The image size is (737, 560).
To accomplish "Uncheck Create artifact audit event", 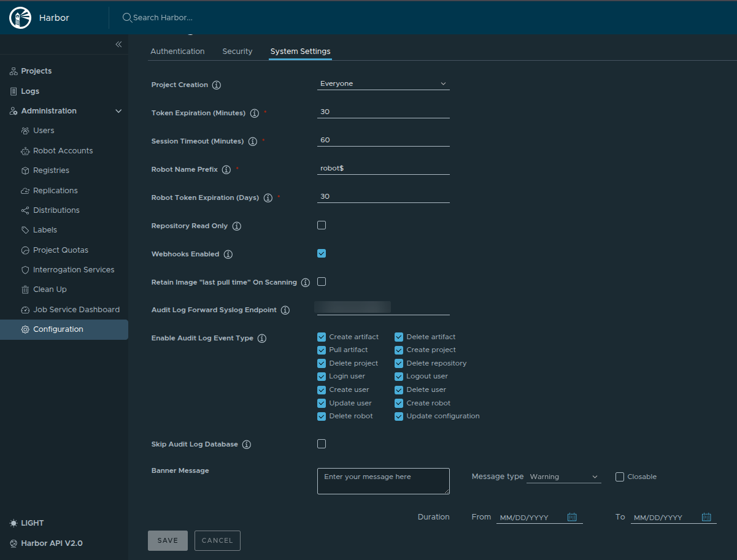I will (x=322, y=337).
